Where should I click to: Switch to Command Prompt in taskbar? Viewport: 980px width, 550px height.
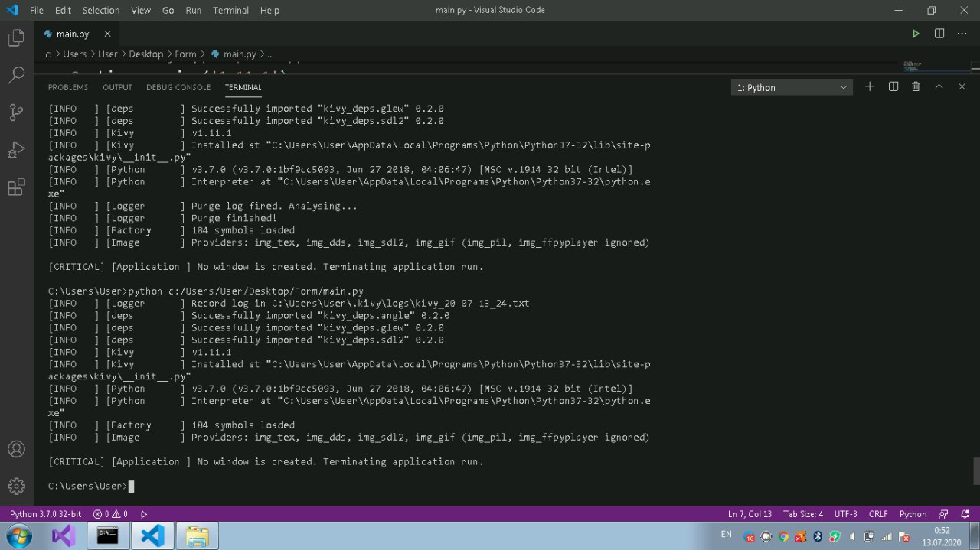tap(107, 535)
